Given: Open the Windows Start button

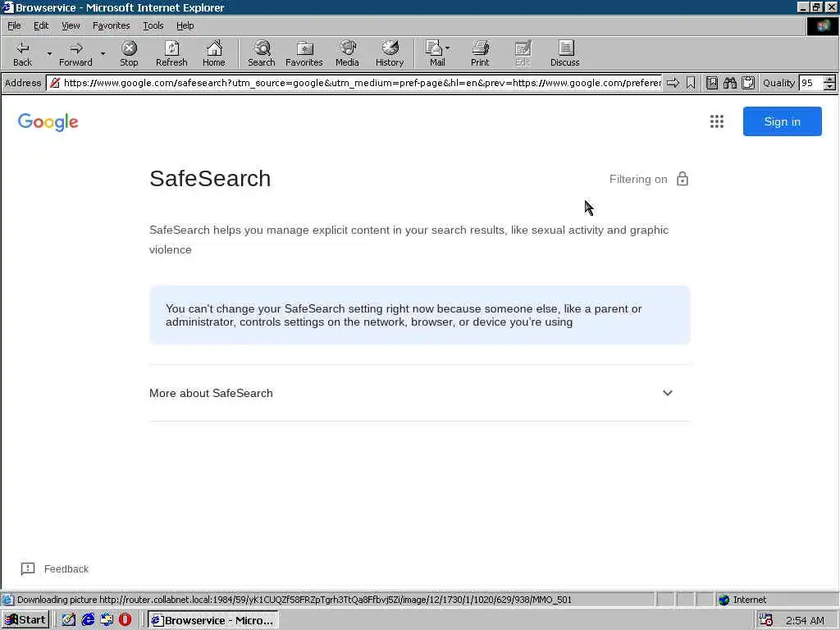Looking at the screenshot, I should coord(25,620).
